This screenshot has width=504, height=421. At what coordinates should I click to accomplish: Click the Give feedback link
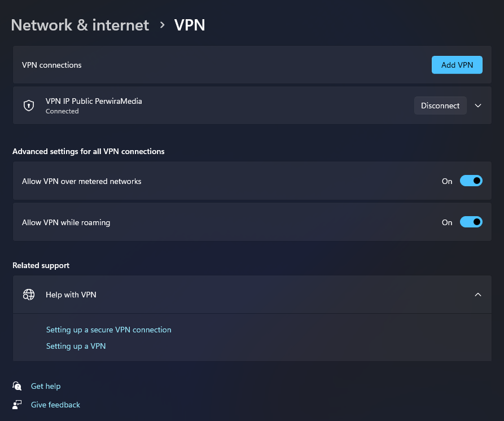click(55, 405)
